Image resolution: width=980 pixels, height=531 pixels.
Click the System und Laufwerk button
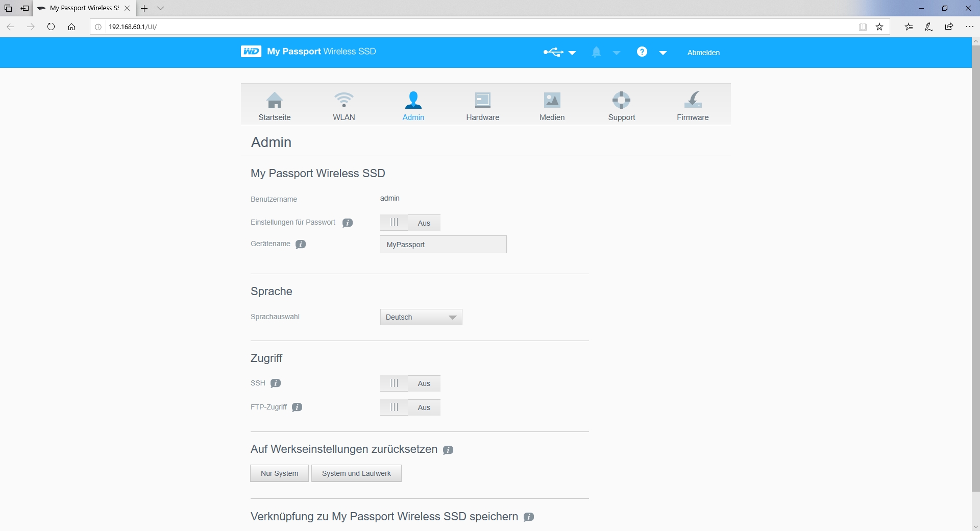pos(356,473)
